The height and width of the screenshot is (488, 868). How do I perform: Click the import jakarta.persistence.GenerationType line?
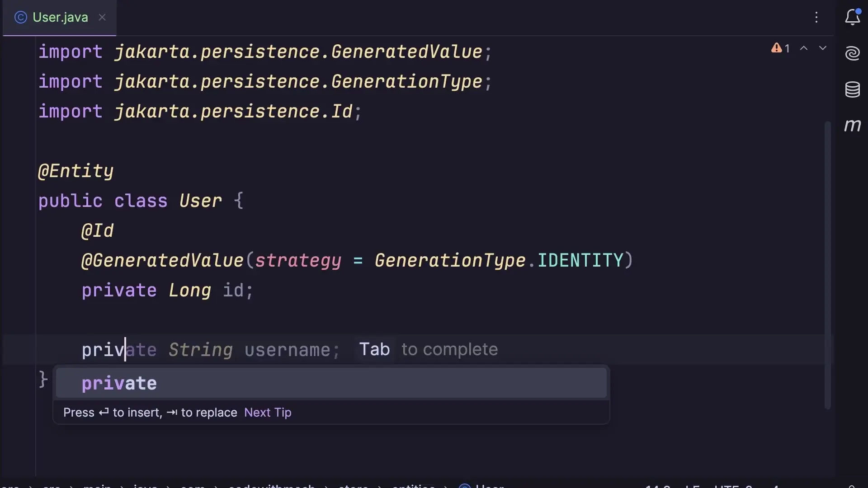(x=265, y=82)
